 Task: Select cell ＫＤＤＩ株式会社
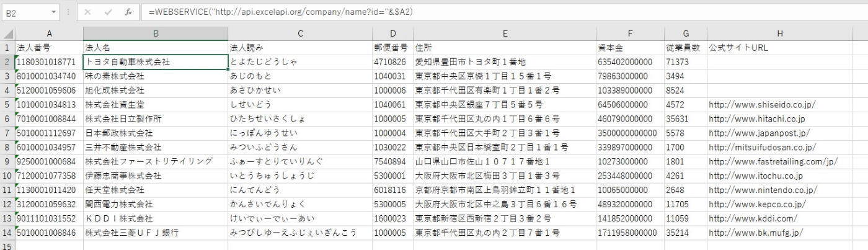pos(156,218)
